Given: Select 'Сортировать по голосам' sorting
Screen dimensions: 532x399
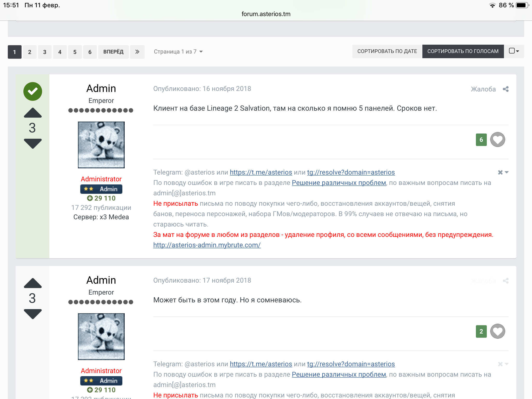Looking at the screenshot, I should pyautogui.click(x=463, y=51).
